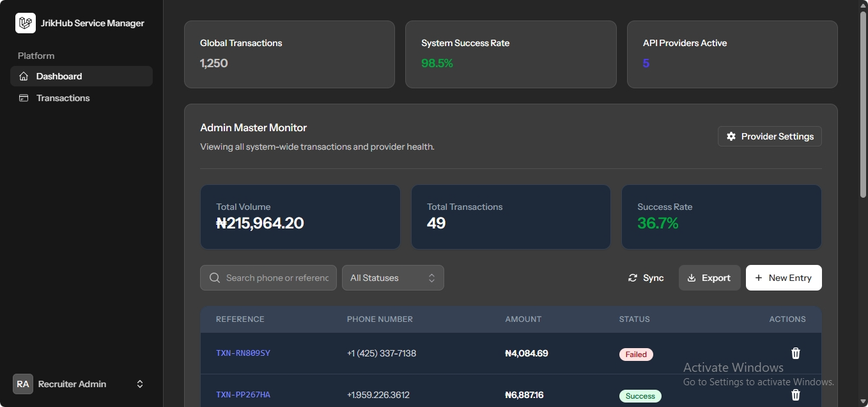Screen dimensions: 868x407
Task: Click the System Success Rate 98.5% value
Action: (x=437, y=63)
